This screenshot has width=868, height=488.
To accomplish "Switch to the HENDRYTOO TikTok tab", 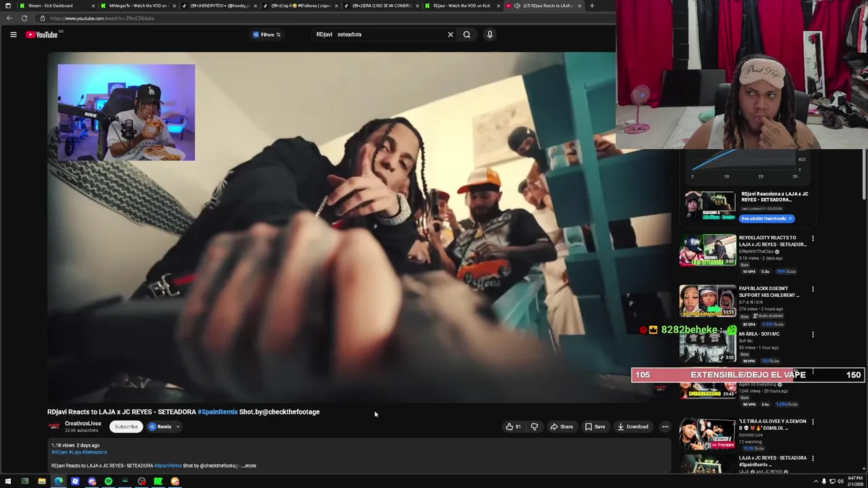I will click(x=219, y=5).
